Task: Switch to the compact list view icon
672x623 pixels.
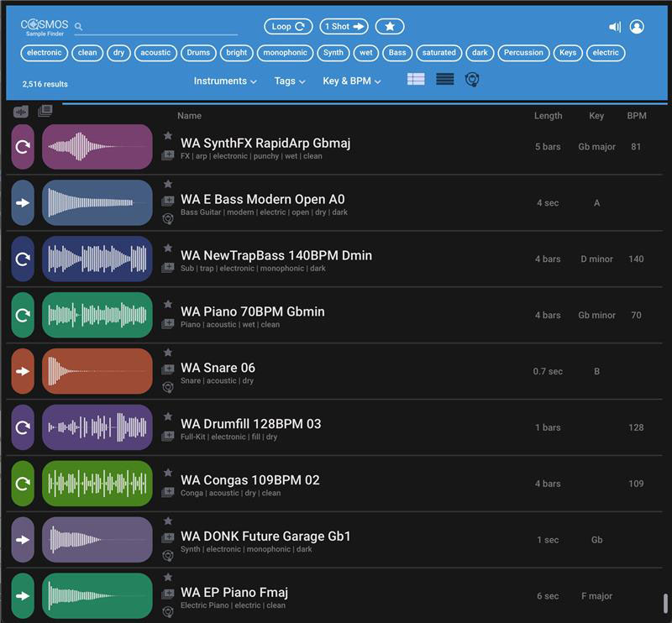Action: coord(445,80)
